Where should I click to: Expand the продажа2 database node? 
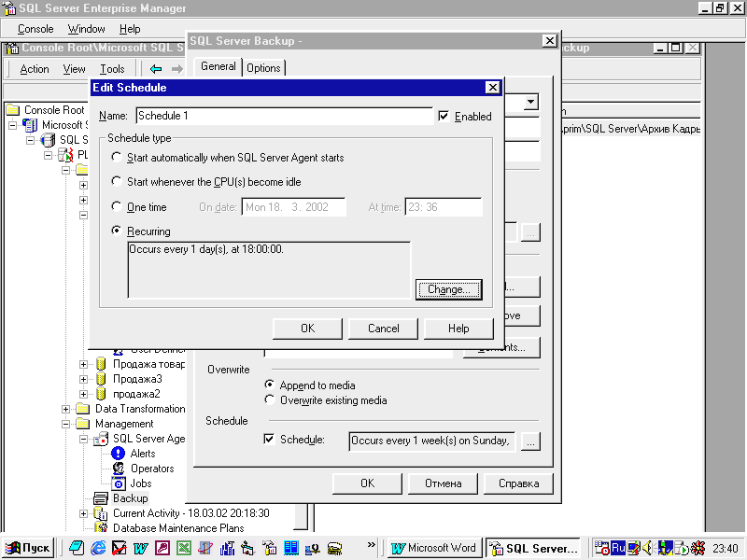click(x=83, y=394)
